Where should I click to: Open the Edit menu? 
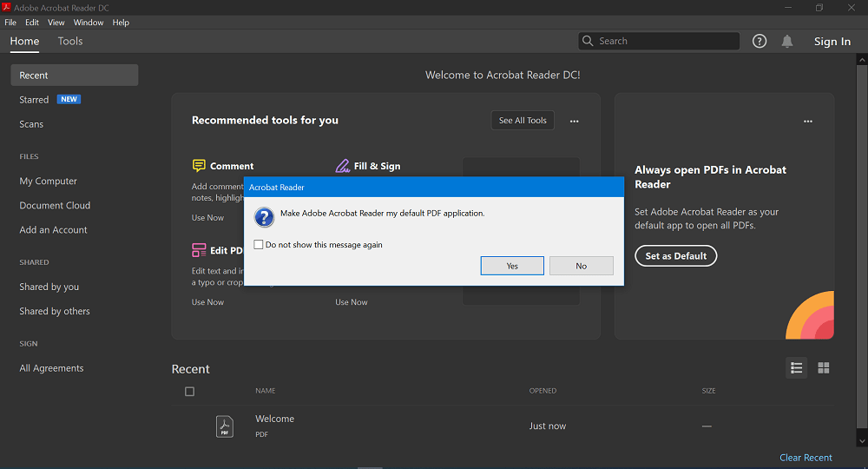tap(32, 23)
